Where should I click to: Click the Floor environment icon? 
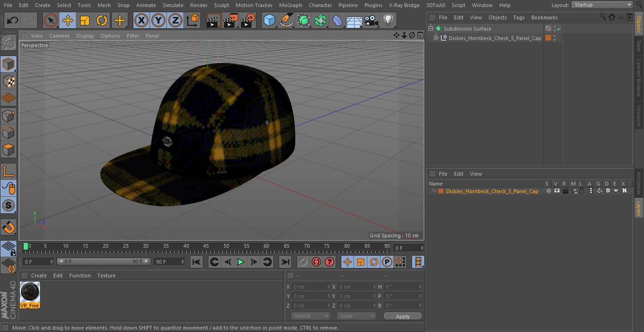click(355, 21)
